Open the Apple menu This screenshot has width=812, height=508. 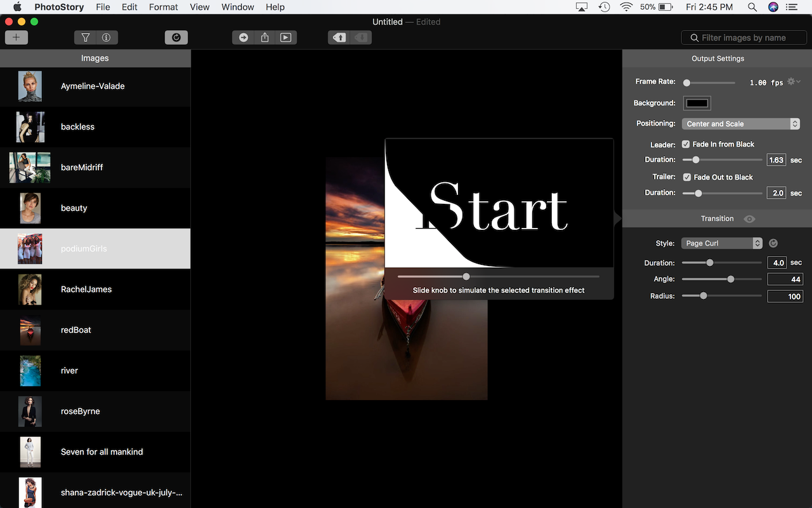tap(17, 7)
